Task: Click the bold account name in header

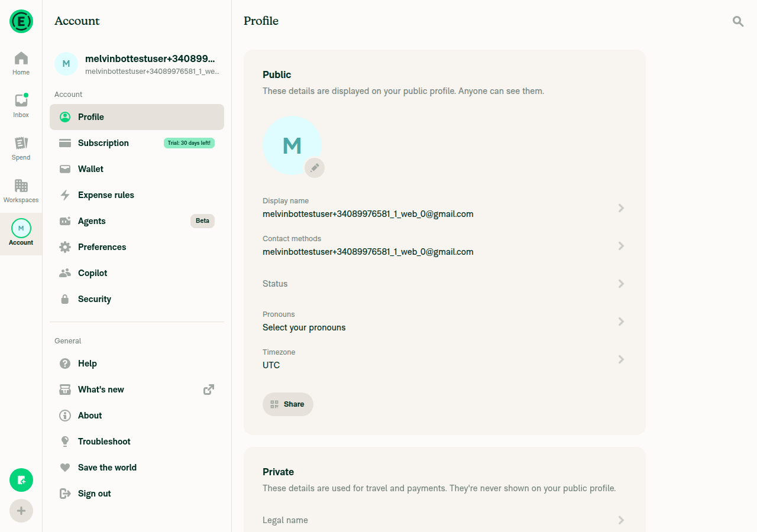Action: pyautogui.click(x=150, y=59)
